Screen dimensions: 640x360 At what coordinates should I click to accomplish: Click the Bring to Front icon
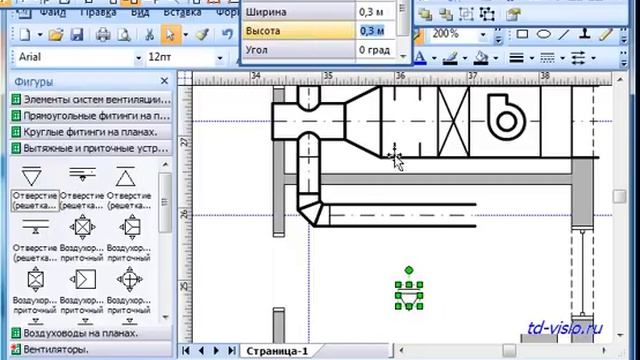coord(425,15)
